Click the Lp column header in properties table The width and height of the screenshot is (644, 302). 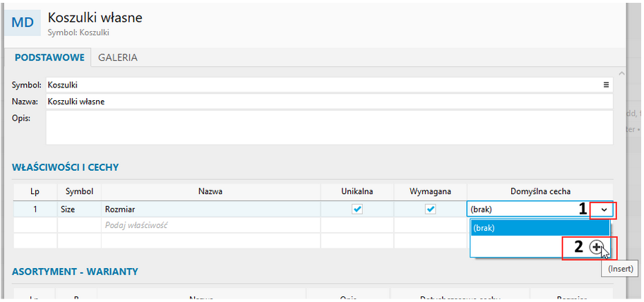click(35, 191)
